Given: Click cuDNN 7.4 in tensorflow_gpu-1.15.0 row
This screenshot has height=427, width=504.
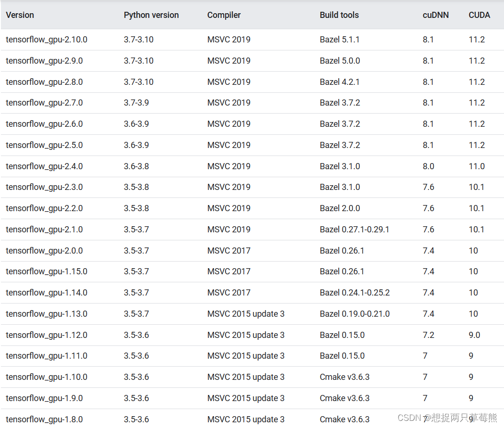Looking at the screenshot, I should tap(429, 271).
